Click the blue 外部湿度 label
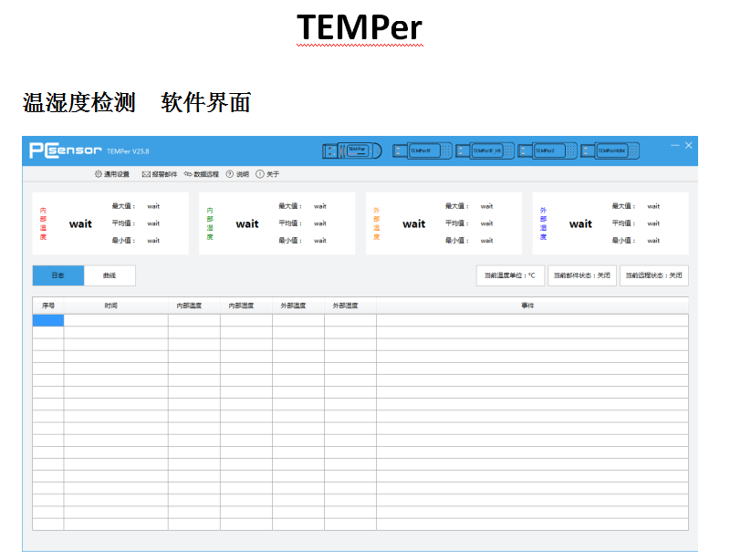Viewport: 741px width, 560px height. click(544, 223)
